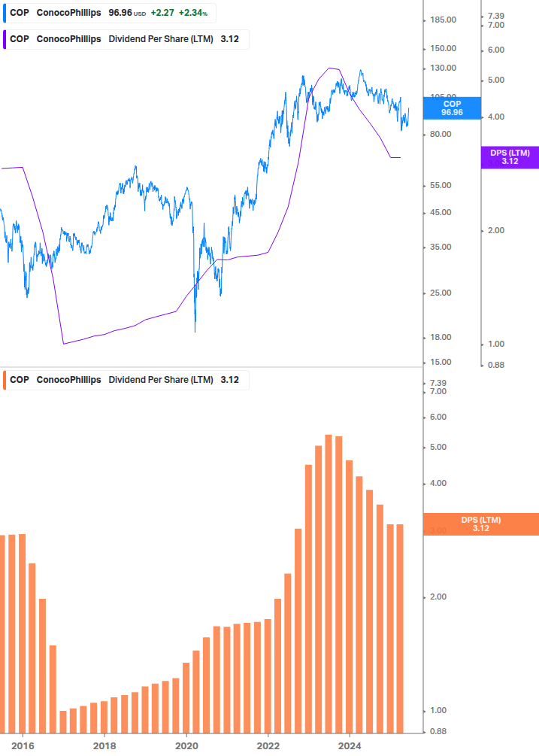Click the 150.00 price axis value
Image resolution: width=539 pixels, height=756 pixels.
pos(443,48)
